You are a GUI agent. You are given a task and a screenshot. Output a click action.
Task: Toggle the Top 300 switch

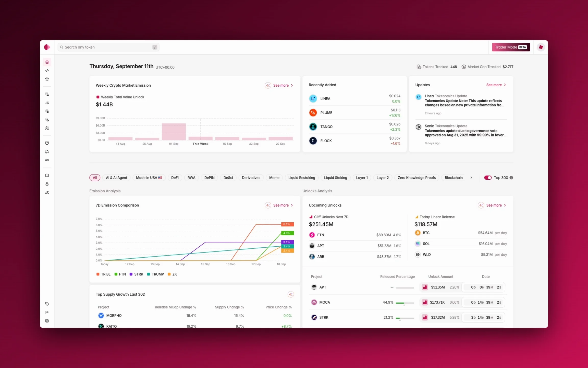pyautogui.click(x=488, y=178)
